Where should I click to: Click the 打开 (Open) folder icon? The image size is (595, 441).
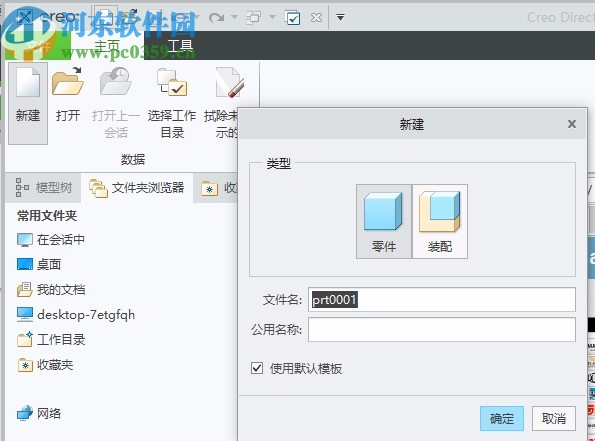click(x=68, y=81)
